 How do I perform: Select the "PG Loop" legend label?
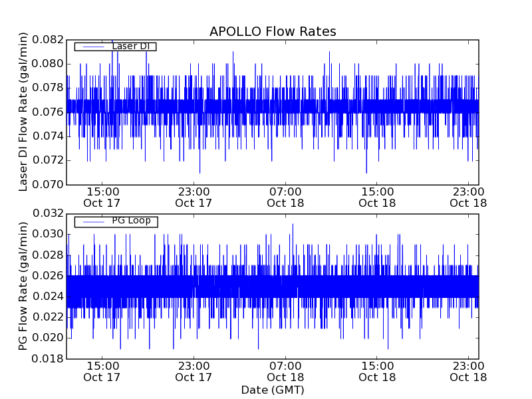point(131,221)
